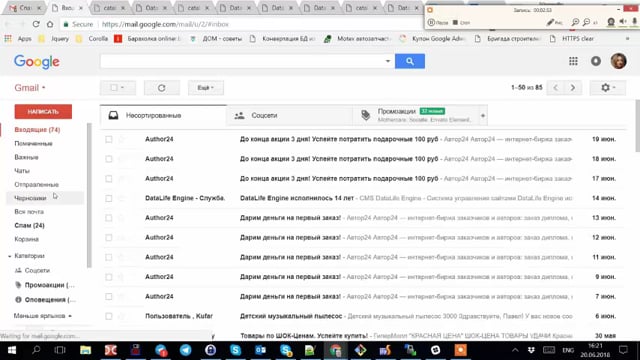Open Apps shortcut in bookmarks bar
The height and width of the screenshot is (360, 640).
coord(18,39)
